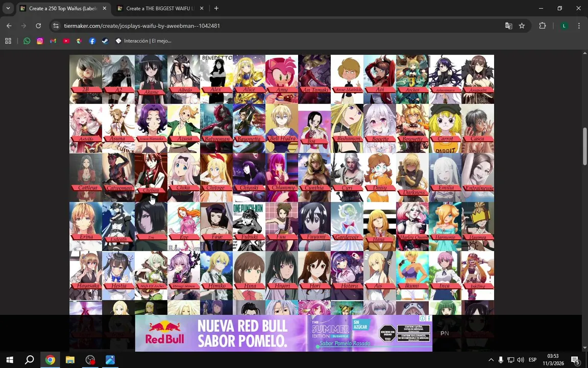Select the Daisy character tile
The height and width of the screenshot is (368, 588).
380,178
